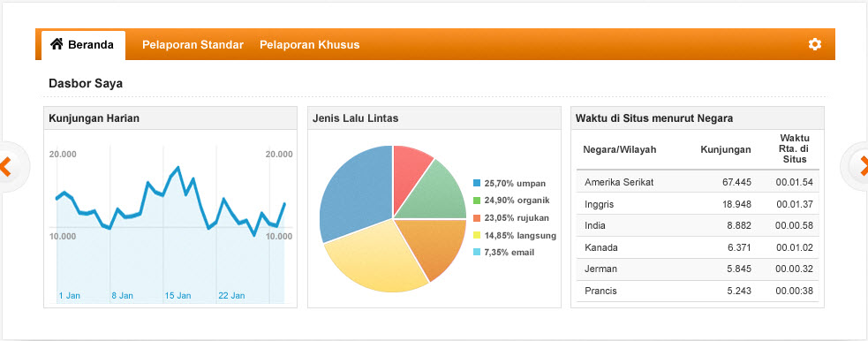Select the Inggris row in table
868x341 pixels.
(x=698, y=204)
